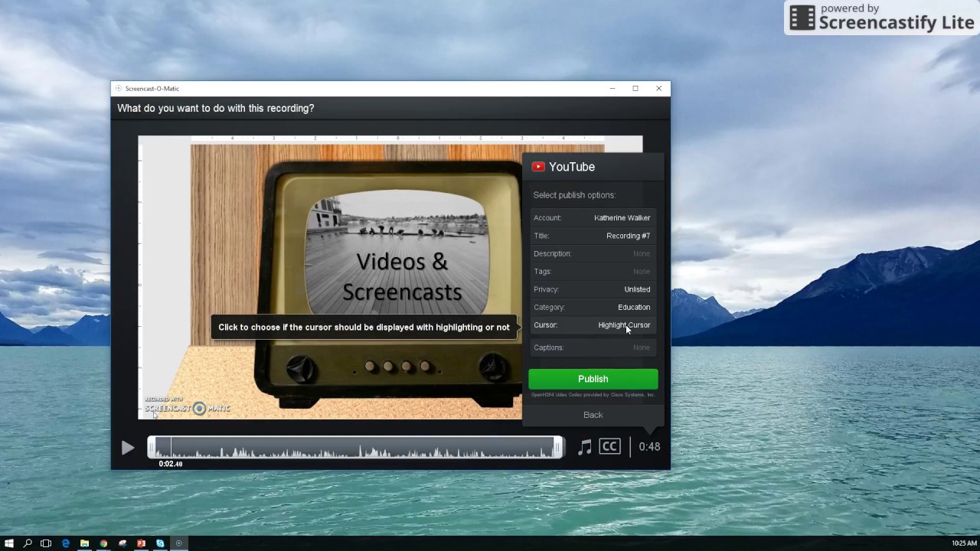980x551 pixels.
Task: Click the green Publish button
Action: pos(593,379)
